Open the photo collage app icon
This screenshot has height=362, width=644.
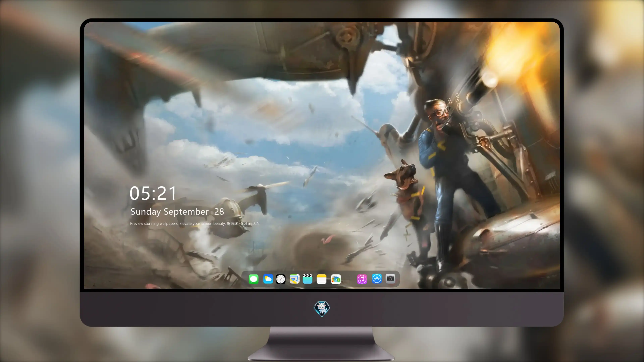(336, 279)
